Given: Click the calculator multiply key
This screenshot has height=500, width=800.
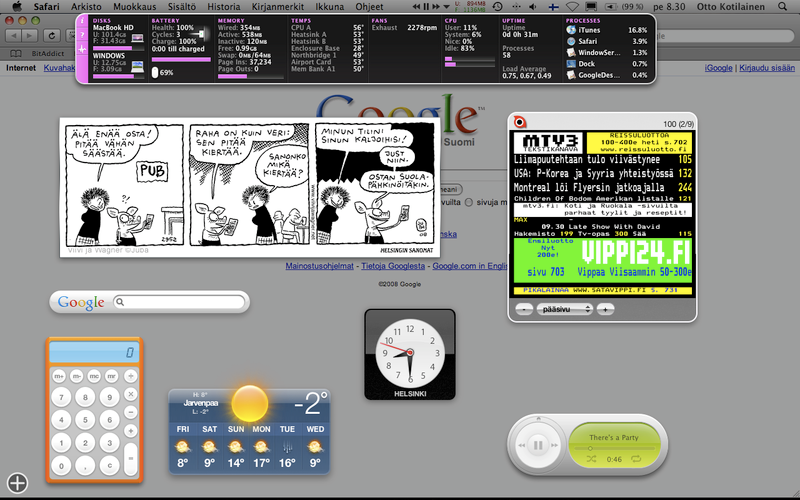Looking at the screenshot, I should tap(131, 394).
